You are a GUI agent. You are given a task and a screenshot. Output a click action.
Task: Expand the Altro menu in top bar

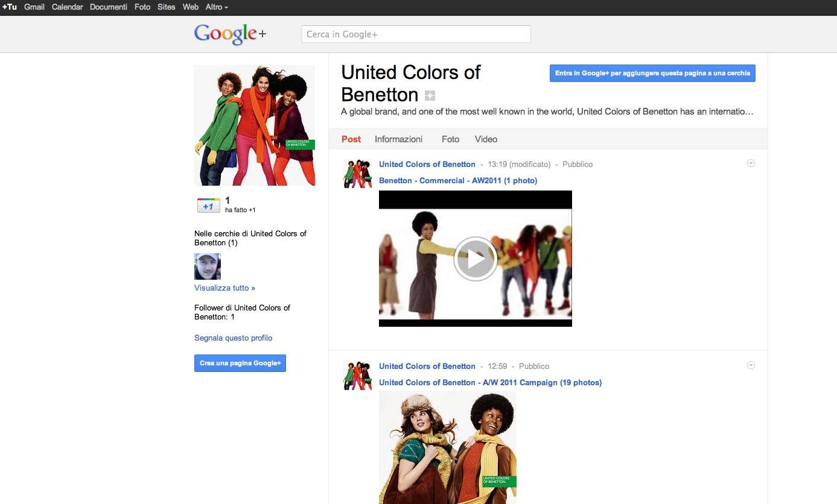(x=217, y=7)
